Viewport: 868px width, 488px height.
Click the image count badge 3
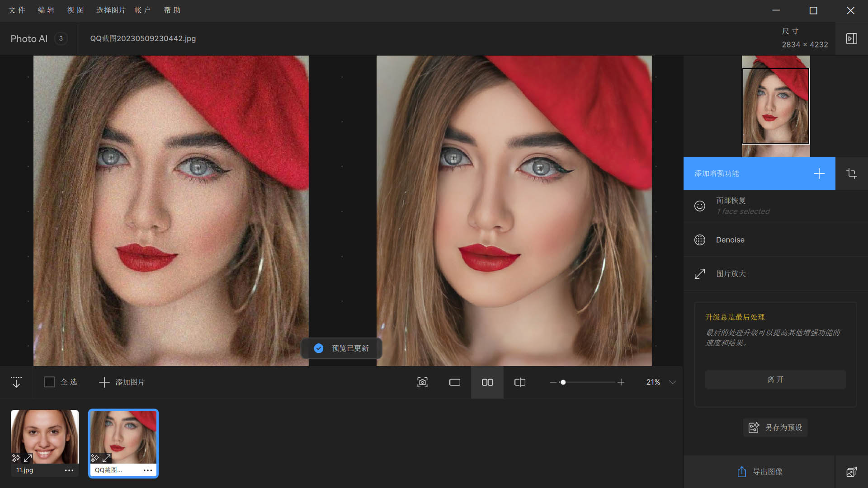pos(61,38)
